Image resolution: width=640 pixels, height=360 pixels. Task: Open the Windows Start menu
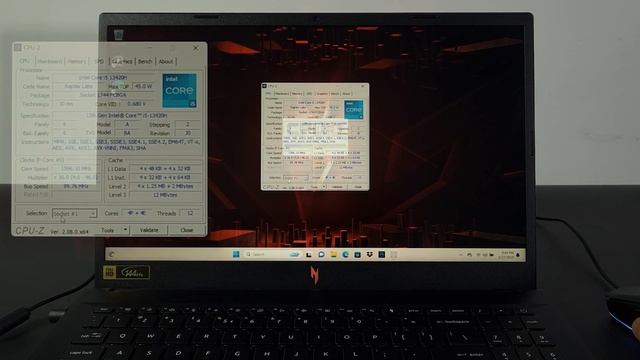tap(236, 254)
